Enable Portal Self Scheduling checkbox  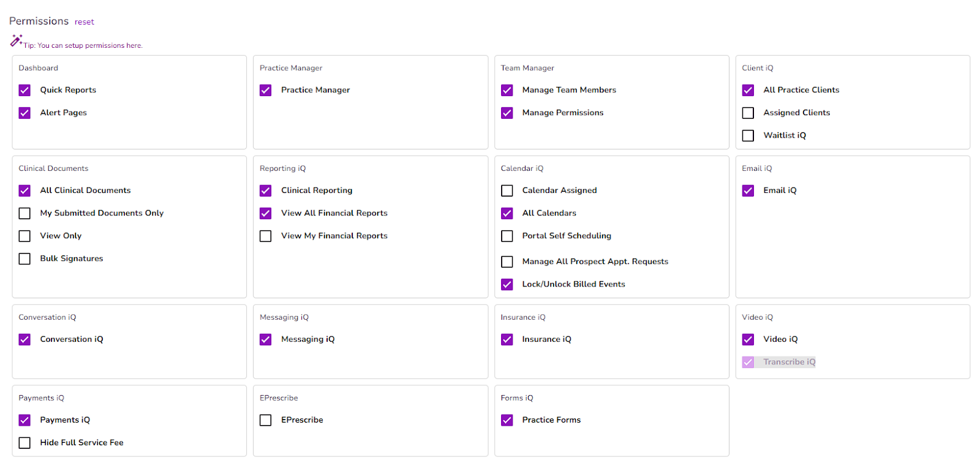[507, 236]
